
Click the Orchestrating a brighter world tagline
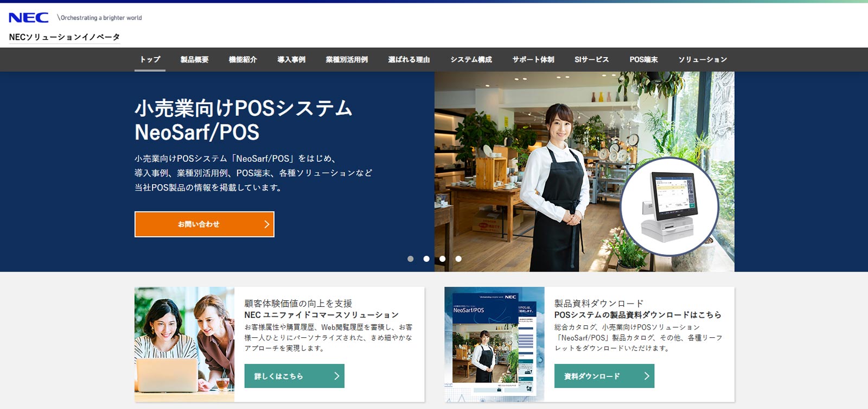click(100, 18)
